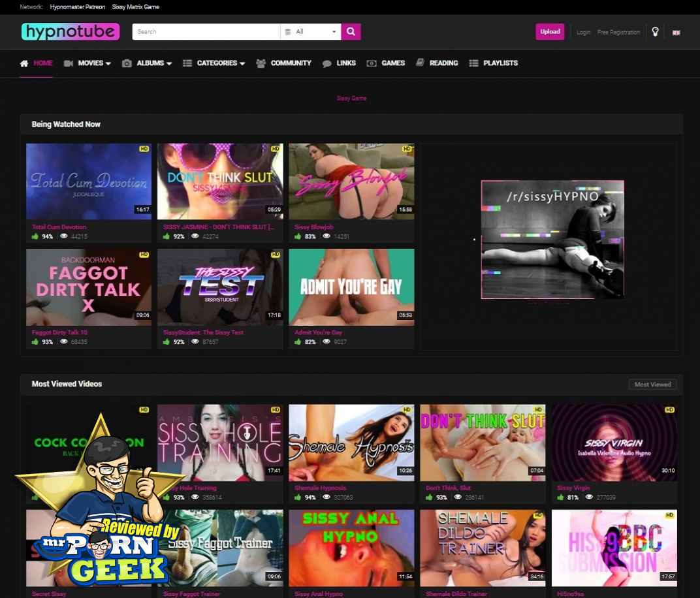
Task: Open the Login link
Action: 583,32
